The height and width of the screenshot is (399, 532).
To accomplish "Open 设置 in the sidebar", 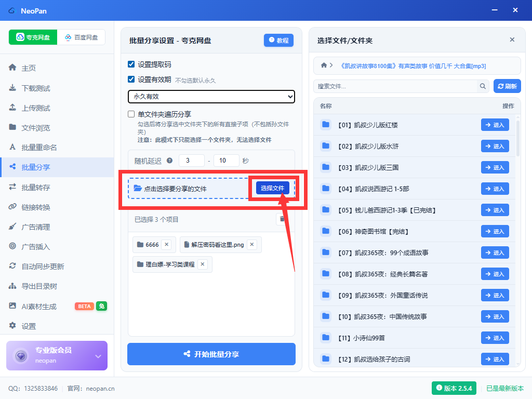I will 57,326.
